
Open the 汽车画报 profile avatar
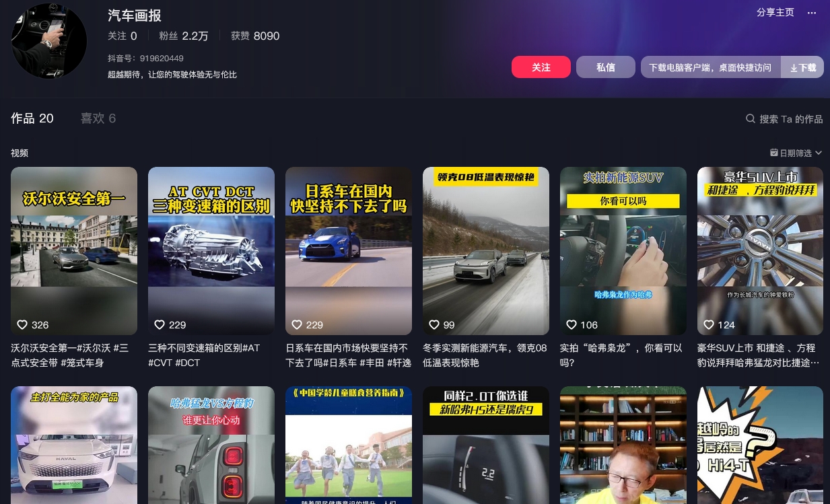coord(48,41)
